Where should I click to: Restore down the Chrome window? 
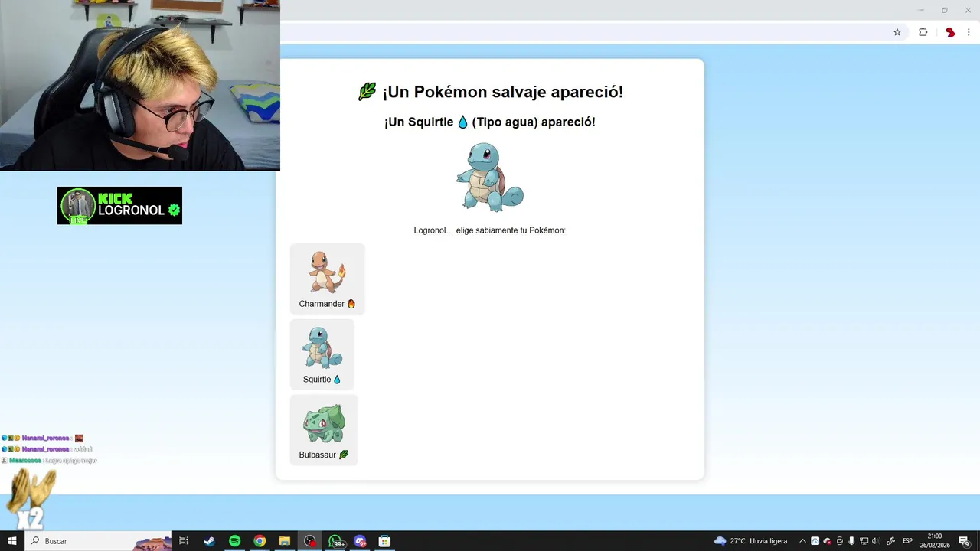tap(944, 10)
